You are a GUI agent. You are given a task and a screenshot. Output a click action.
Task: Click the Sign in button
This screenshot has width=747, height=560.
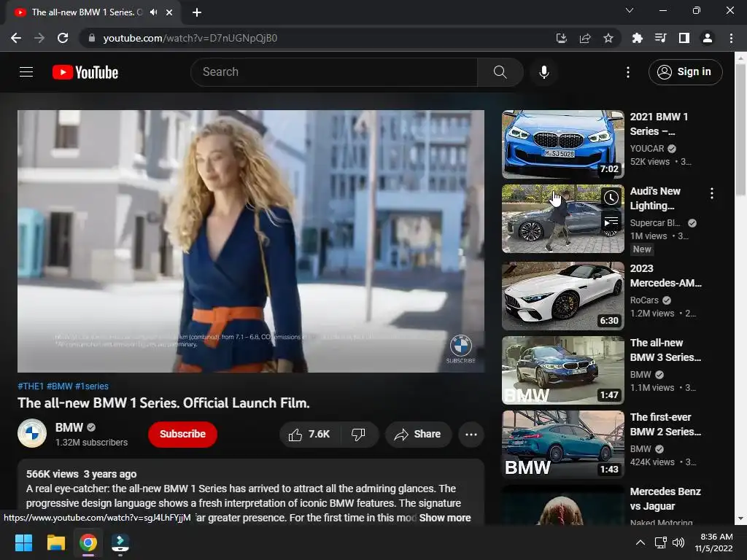coord(685,72)
